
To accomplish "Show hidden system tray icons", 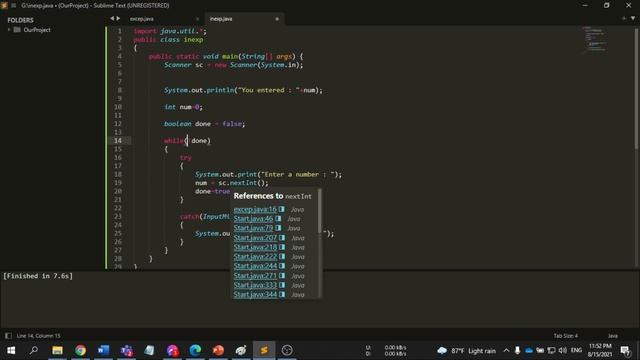I will (x=506, y=350).
